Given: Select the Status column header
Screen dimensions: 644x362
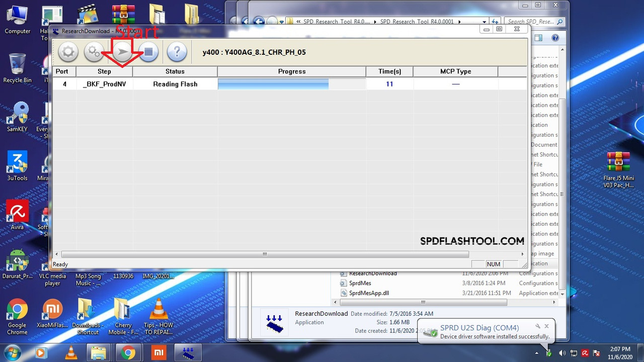Looking at the screenshot, I should tap(175, 71).
